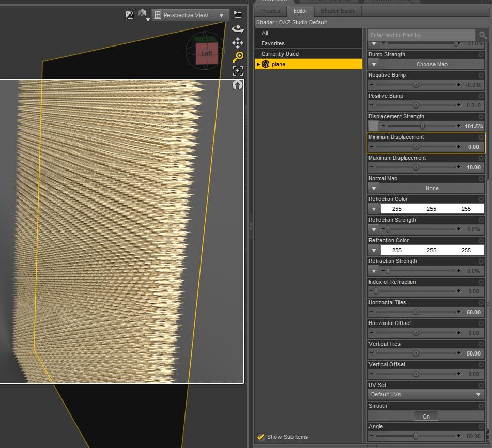Open Refraction Color map dropdown arrow
This screenshot has width=492, height=448.
coord(374,250)
